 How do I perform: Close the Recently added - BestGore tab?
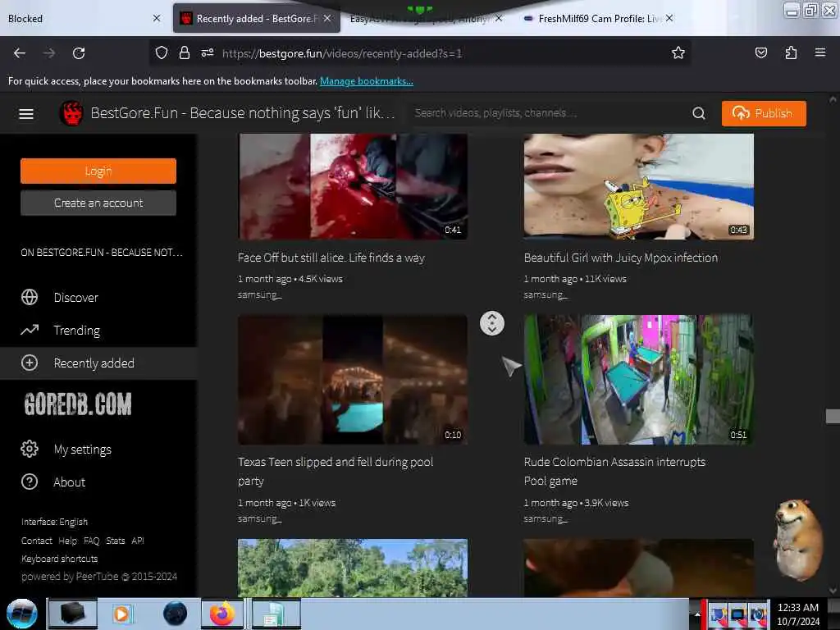pyautogui.click(x=327, y=18)
